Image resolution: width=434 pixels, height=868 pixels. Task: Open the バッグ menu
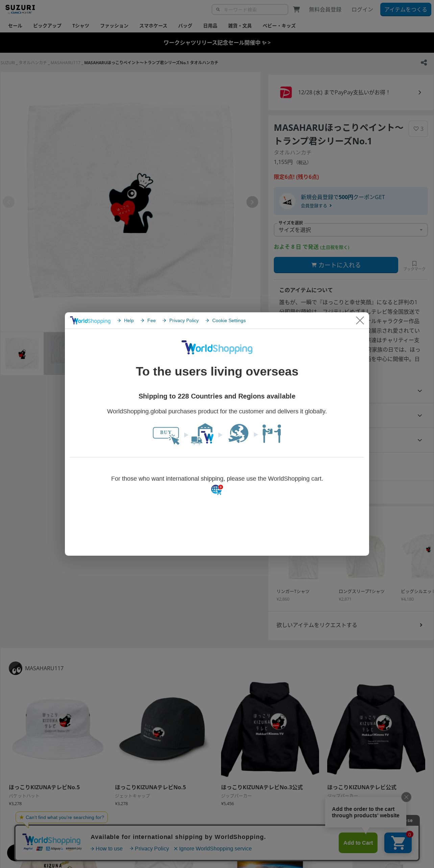tap(185, 26)
